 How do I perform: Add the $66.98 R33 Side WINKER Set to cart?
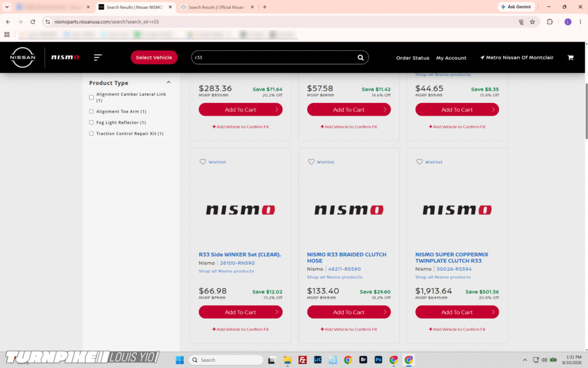click(x=241, y=312)
